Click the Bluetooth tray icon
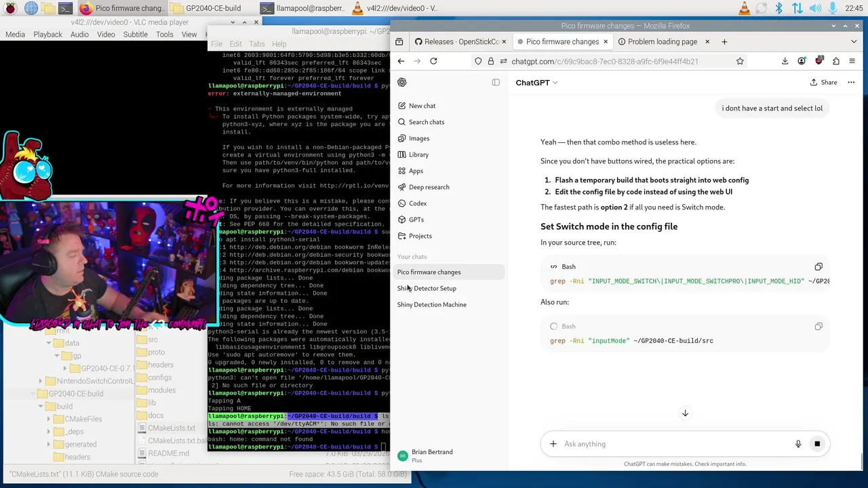Viewport: 868px width, 488px height. [x=778, y=8]
